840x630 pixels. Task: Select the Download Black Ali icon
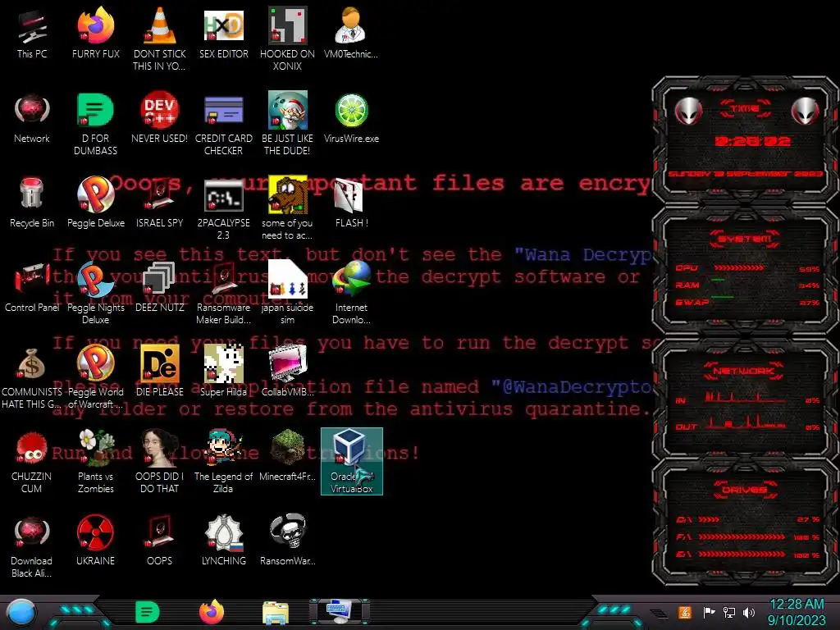click(x=32, y=546)
